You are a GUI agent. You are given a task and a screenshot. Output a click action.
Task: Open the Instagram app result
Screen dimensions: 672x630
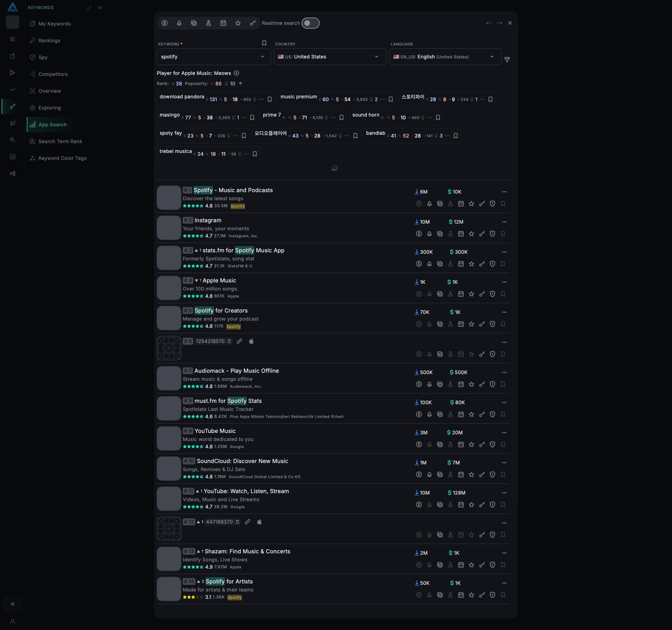click(x=208, y=220)
